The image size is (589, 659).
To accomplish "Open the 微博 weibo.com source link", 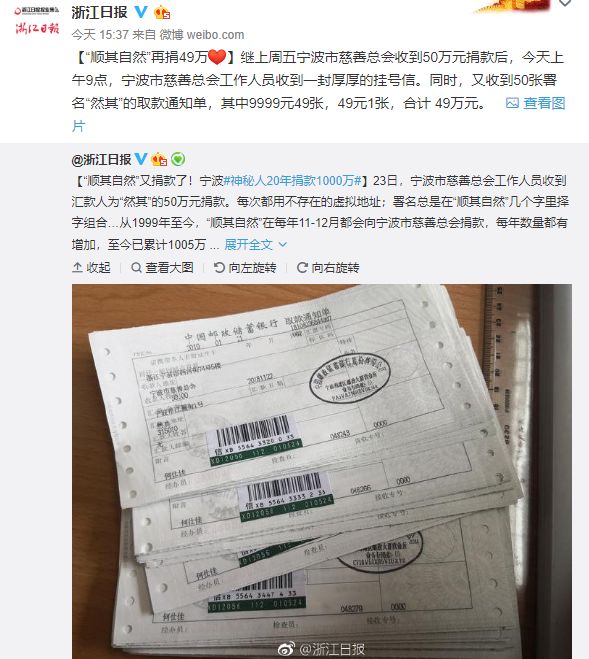I will click(202, 34).
